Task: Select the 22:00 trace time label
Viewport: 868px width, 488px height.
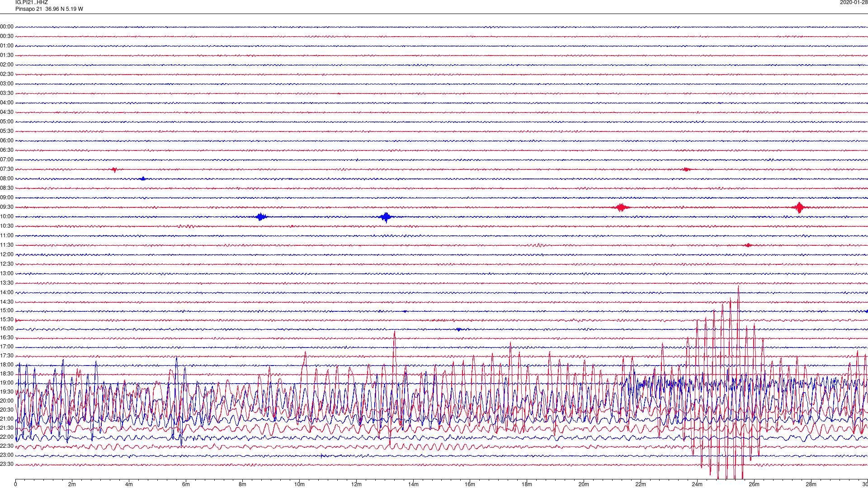Action: [x=7, y=437]
